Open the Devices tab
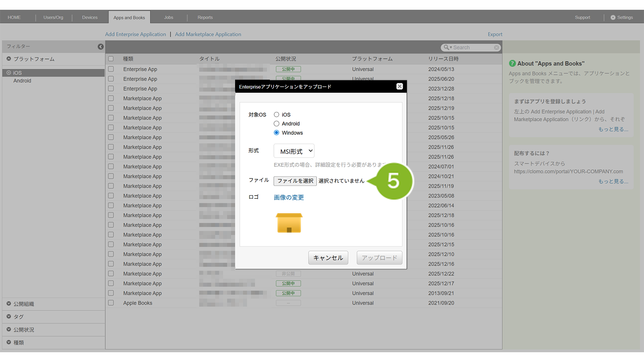 pos(90,17)
